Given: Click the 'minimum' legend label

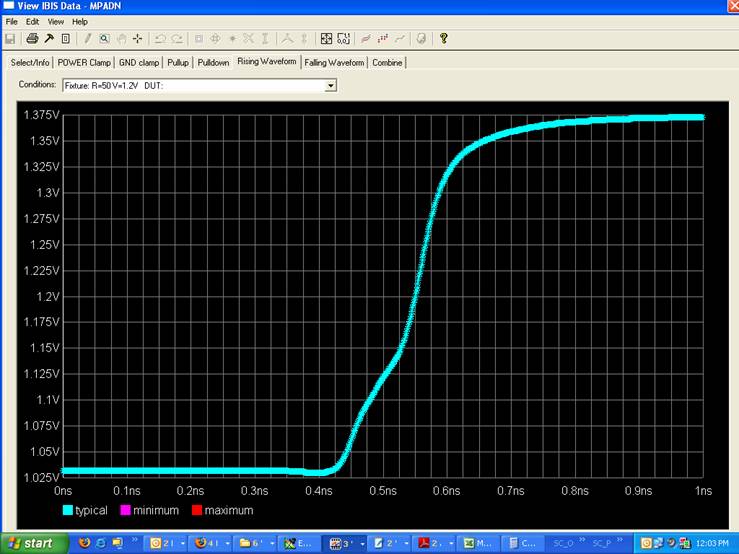Looking at the screenshot, I should click(x=156, y=510).
